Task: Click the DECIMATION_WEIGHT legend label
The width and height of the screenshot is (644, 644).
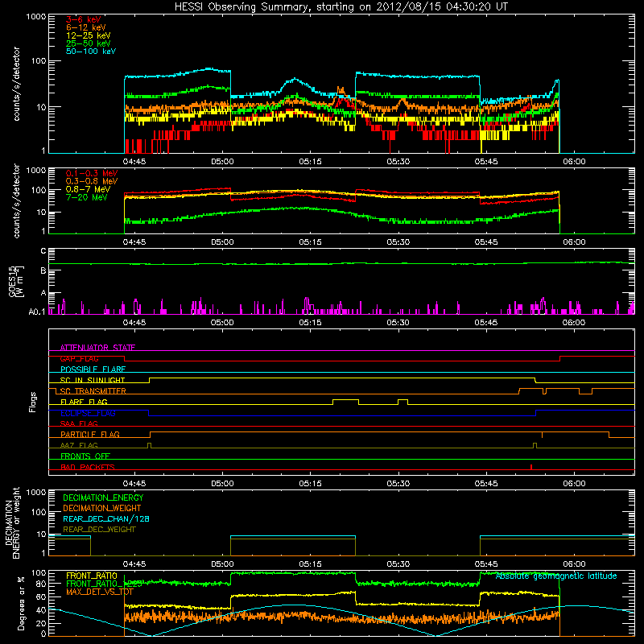Action: tap(102, 508)
